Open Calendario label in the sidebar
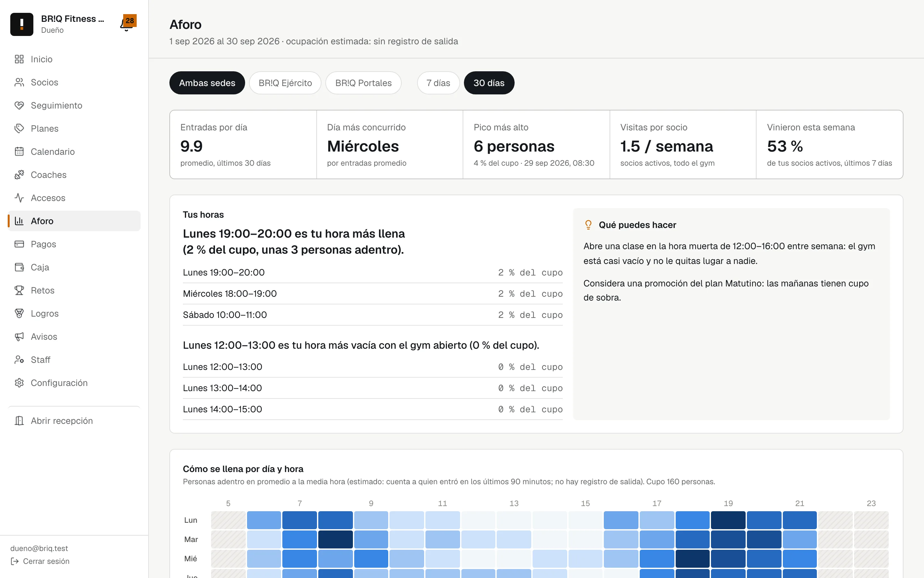 point(53,152)
